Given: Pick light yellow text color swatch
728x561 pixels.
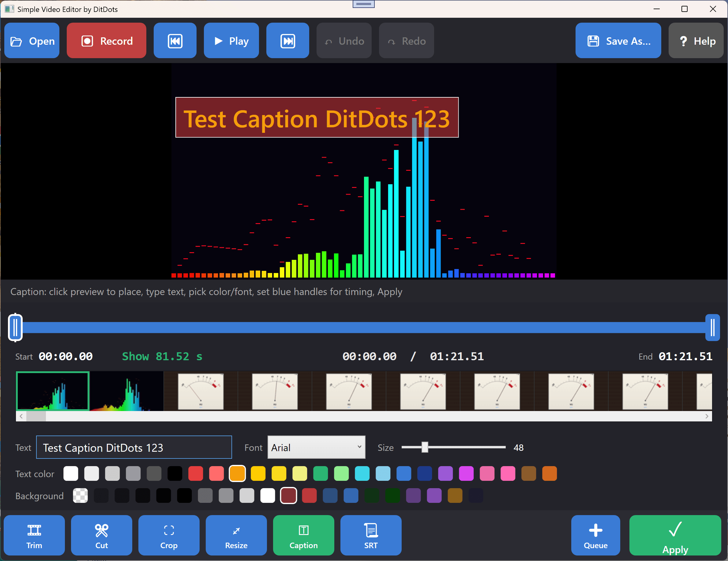Looking at the screenshot, I should [x=300, y=474].
